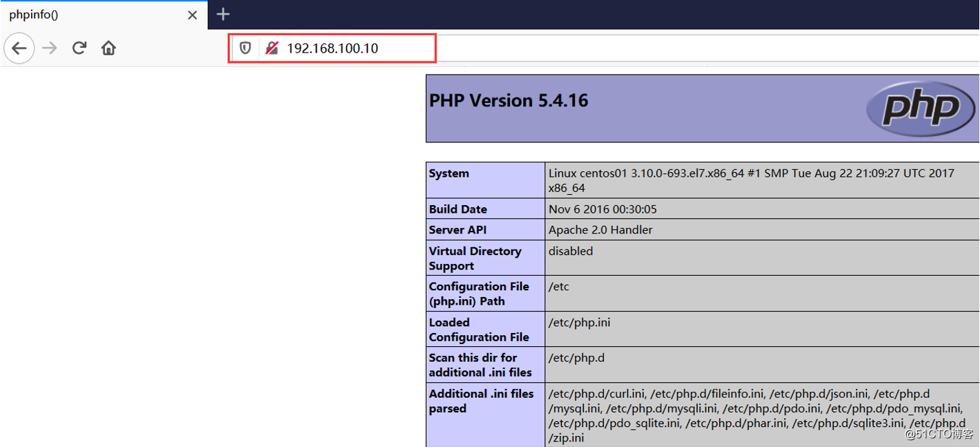Go forward using the forward arrow
Viewport: 980px width, 447px height.
click(50, 48)
